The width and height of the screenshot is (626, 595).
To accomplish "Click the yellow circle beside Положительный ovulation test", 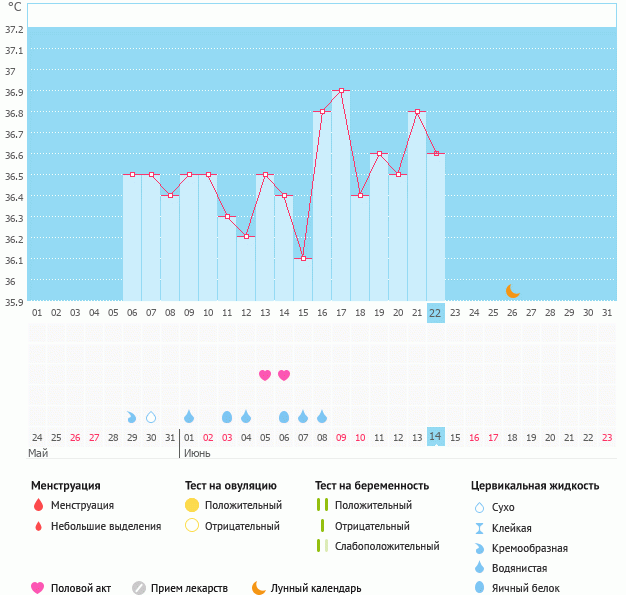I will click(192, 505).
